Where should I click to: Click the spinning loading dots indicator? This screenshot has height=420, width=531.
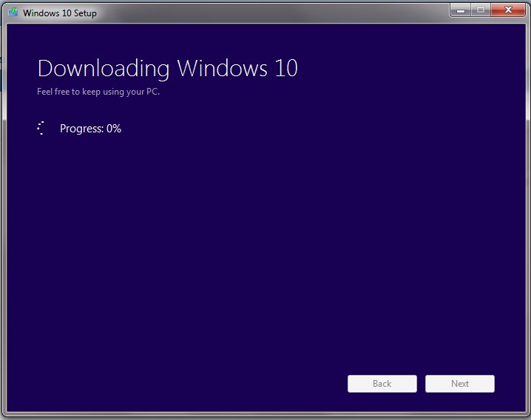pyautogui.click(x=41, y=129)
